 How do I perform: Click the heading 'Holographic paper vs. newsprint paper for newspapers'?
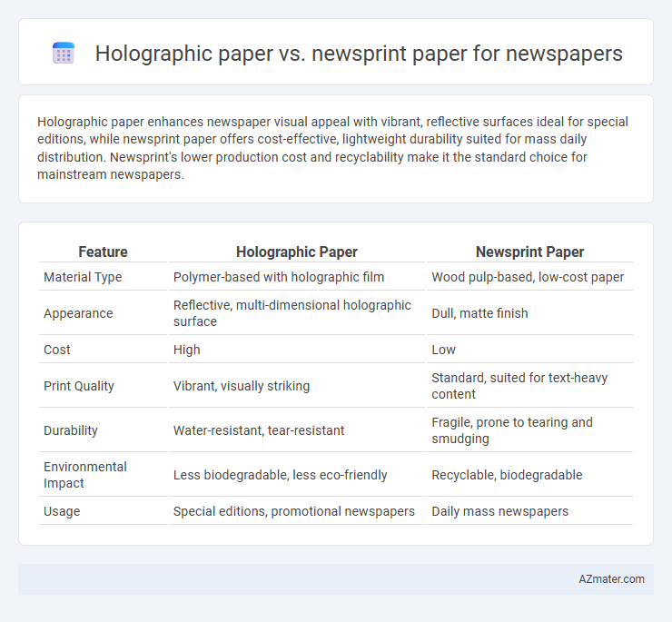point(359,54)
